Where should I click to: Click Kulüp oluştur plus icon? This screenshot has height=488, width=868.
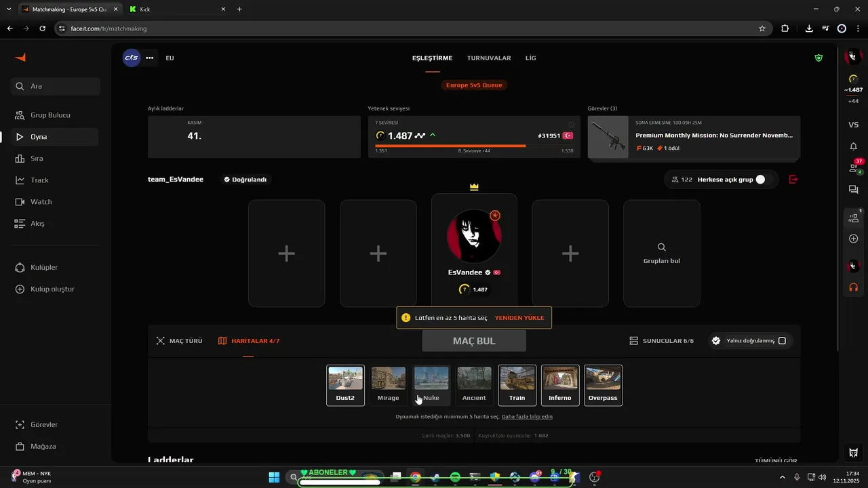click(x=20, y=289)
